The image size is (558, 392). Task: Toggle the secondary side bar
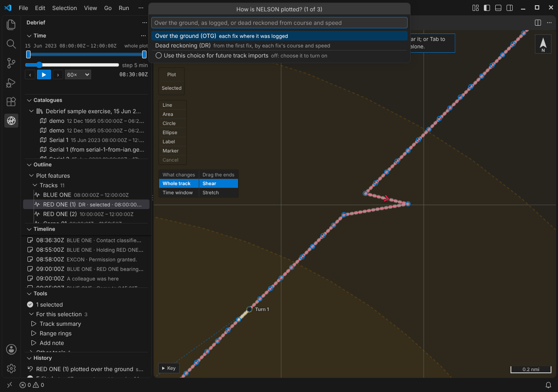tap(510, 8)
